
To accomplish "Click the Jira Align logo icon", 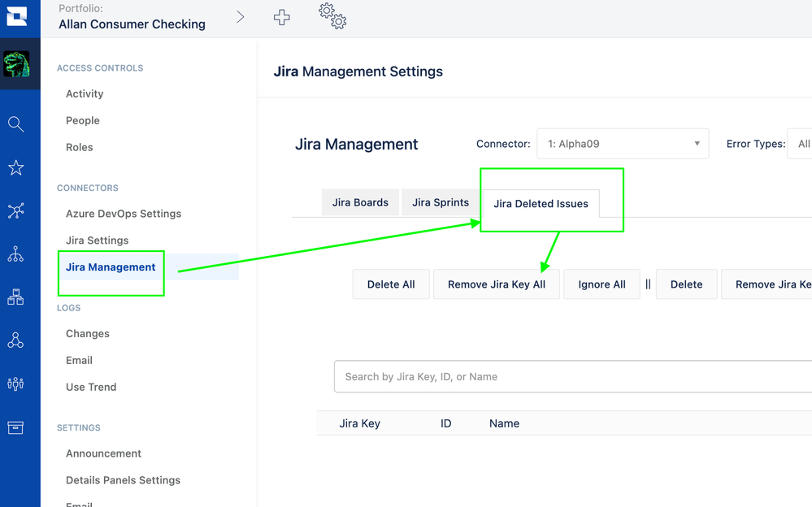I will [16, 16].
